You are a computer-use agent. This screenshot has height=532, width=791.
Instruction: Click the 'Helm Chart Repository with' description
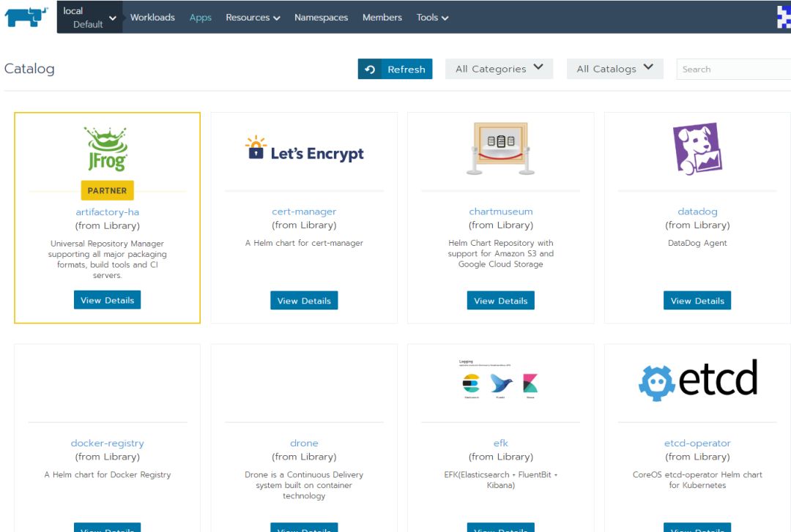click(x=500, y=254)
